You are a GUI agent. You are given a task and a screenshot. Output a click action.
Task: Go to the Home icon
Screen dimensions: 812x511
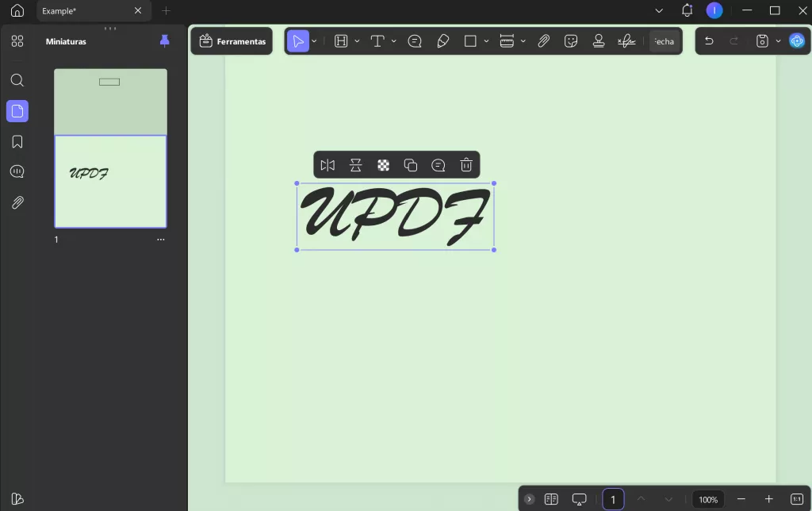[x=17, y=10]
